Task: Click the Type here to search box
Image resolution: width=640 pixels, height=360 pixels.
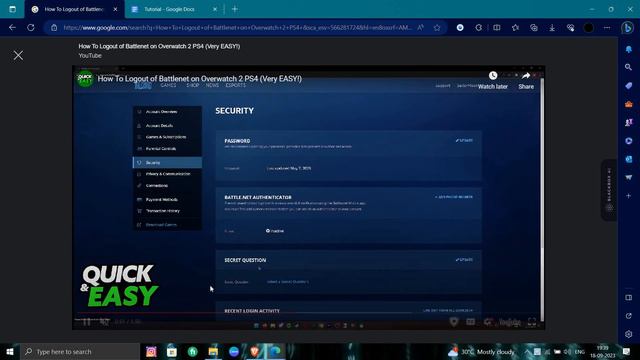Action: click(80, 351)
